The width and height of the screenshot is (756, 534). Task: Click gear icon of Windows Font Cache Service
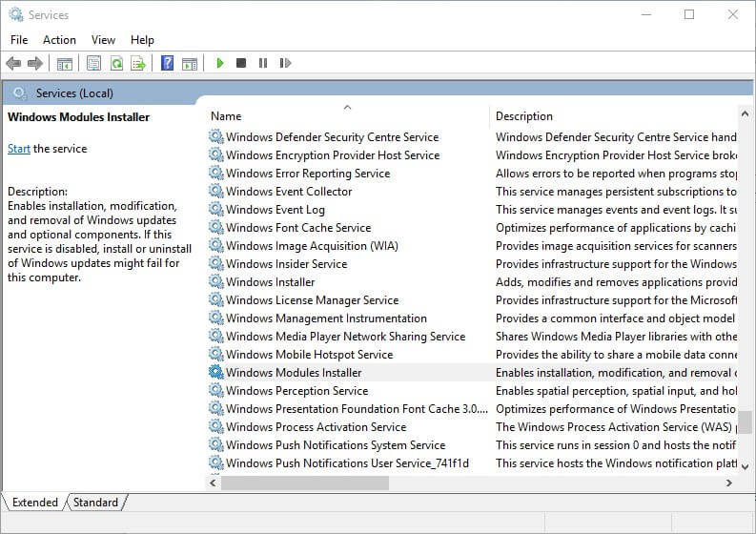click(x=216, y=227)
